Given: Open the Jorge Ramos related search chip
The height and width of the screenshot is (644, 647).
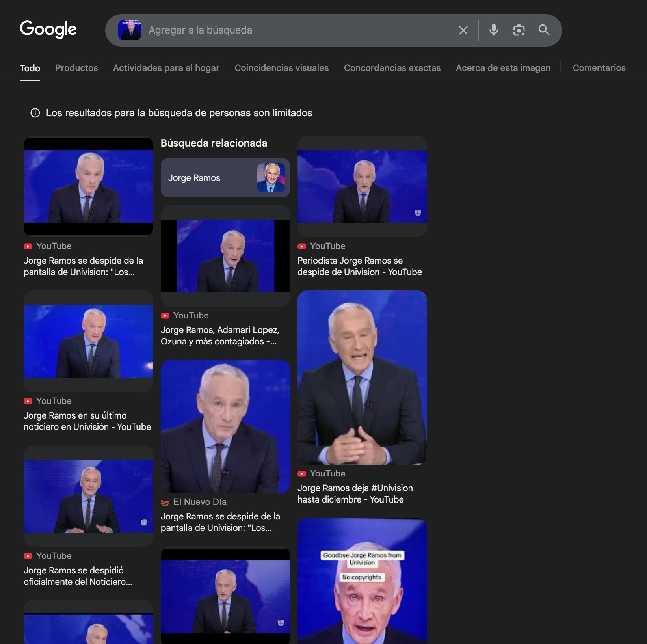Looking at the screenshot, I should pos(225,178).
